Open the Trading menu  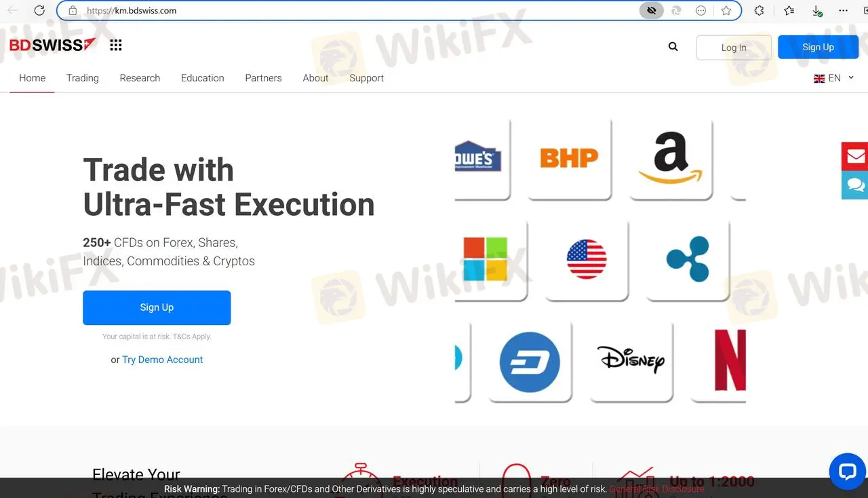[83, 78]
